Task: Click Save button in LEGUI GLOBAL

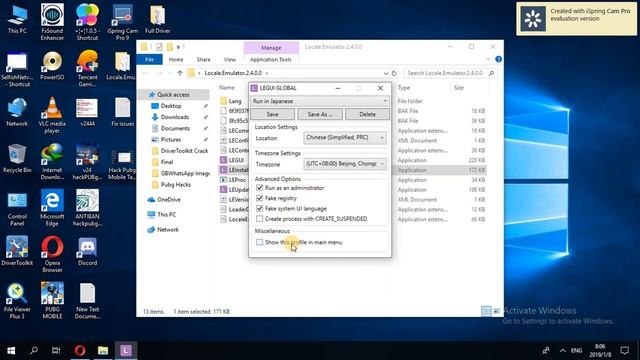Action: click(272, 114)
